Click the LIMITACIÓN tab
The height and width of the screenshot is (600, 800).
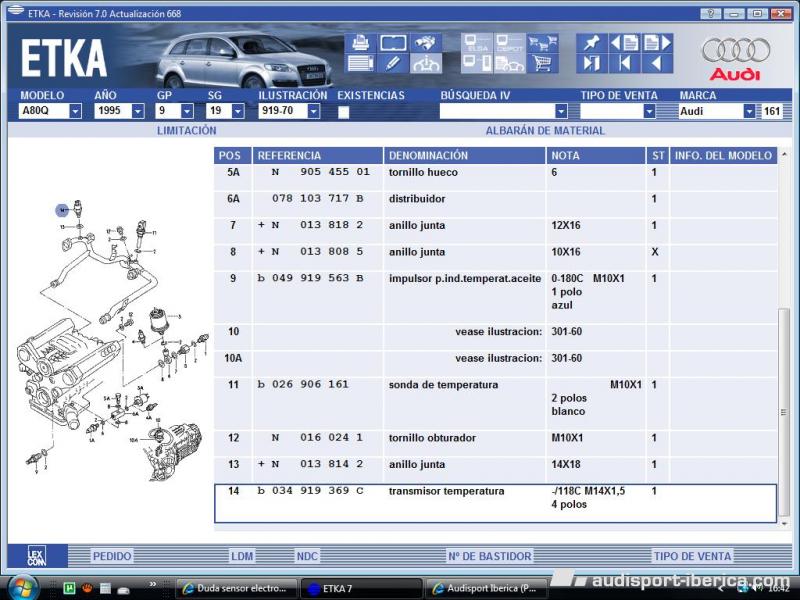187,131
